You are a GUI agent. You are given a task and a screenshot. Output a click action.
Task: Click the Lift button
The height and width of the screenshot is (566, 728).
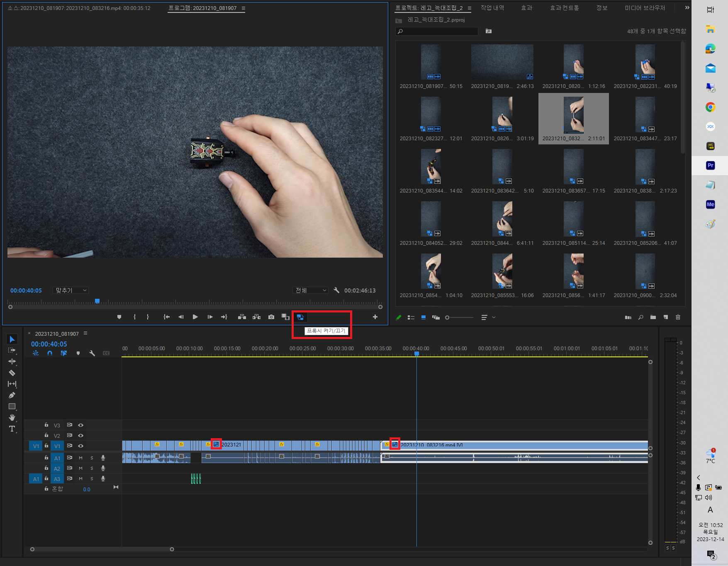click(242, 317)
